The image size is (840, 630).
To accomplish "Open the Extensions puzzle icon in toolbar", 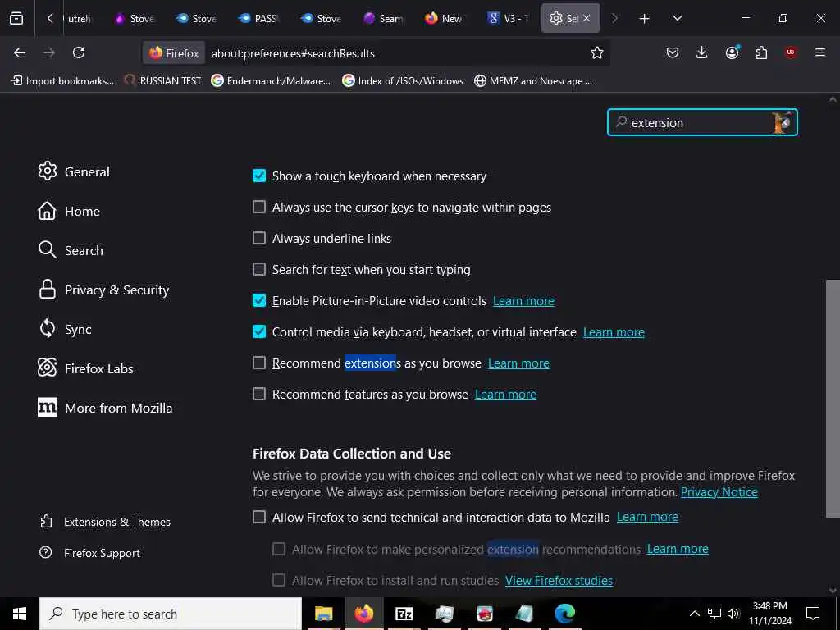I will [x=761, y=52].
